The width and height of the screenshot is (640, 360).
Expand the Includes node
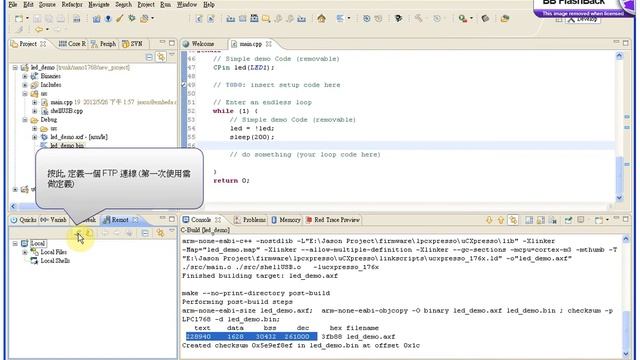pos(25,85)
